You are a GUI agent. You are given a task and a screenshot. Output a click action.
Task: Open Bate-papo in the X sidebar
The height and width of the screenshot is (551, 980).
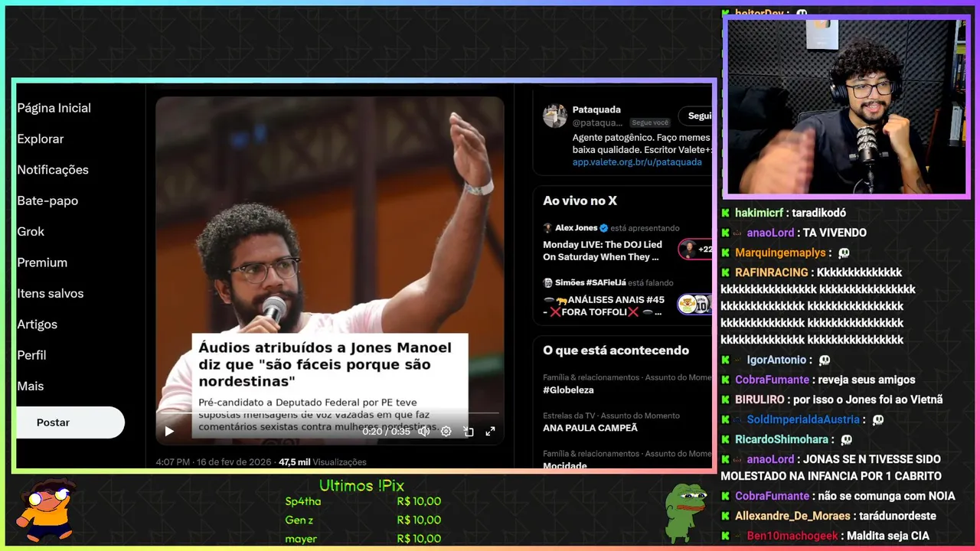pos(47,201)
